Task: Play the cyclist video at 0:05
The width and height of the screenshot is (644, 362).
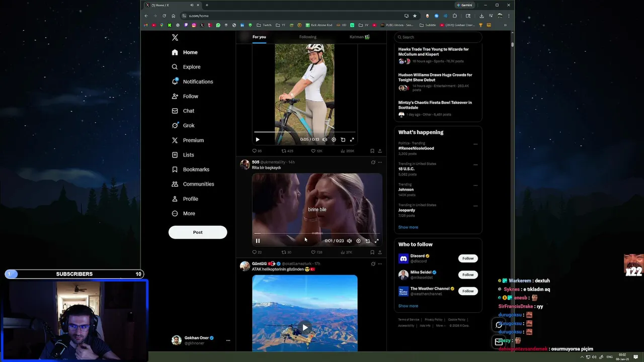Action: pyautogui.click(x=258, y=140)
